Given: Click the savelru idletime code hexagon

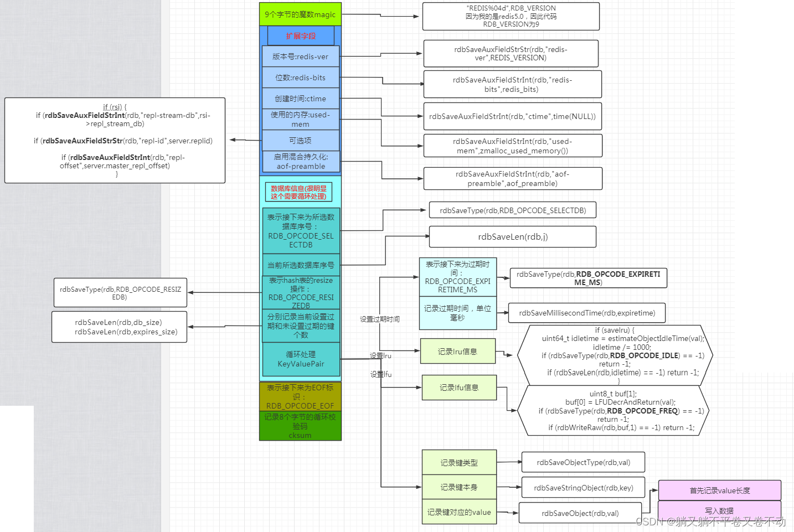Looking at the screenshot, I should 615,355.
